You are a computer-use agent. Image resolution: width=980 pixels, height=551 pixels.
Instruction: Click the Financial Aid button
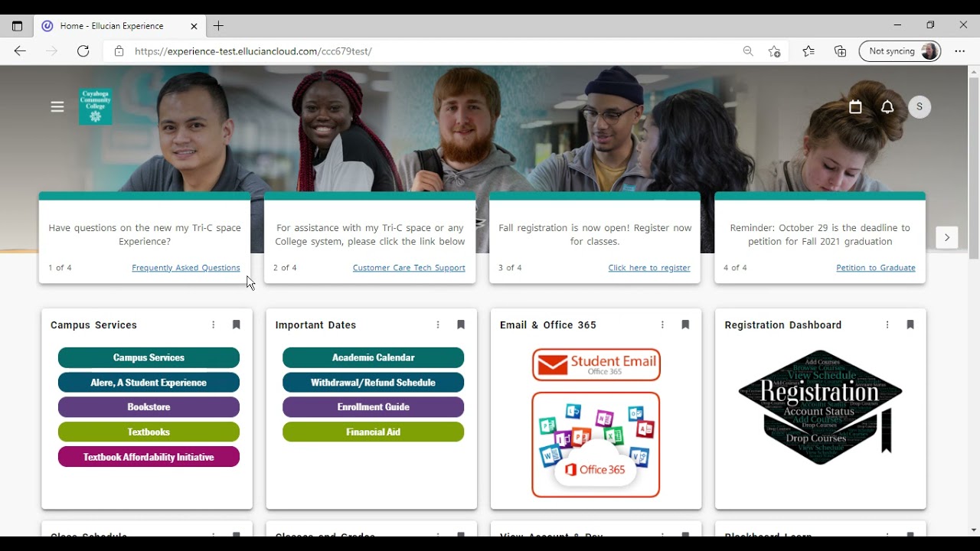tap(374, 432)
